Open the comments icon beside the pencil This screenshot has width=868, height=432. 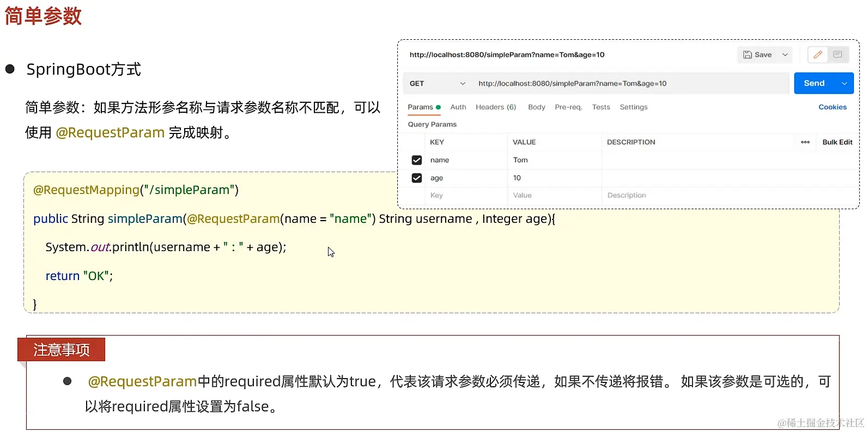tap(837, 54)
